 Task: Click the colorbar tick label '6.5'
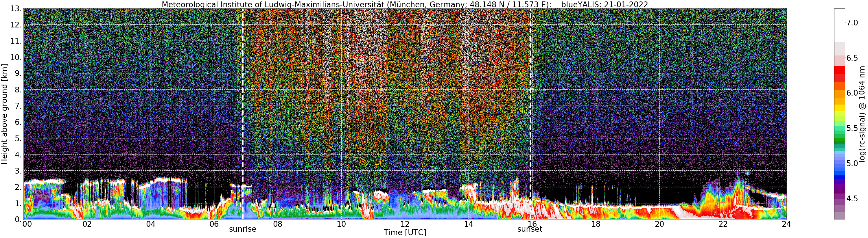(852, 58)
